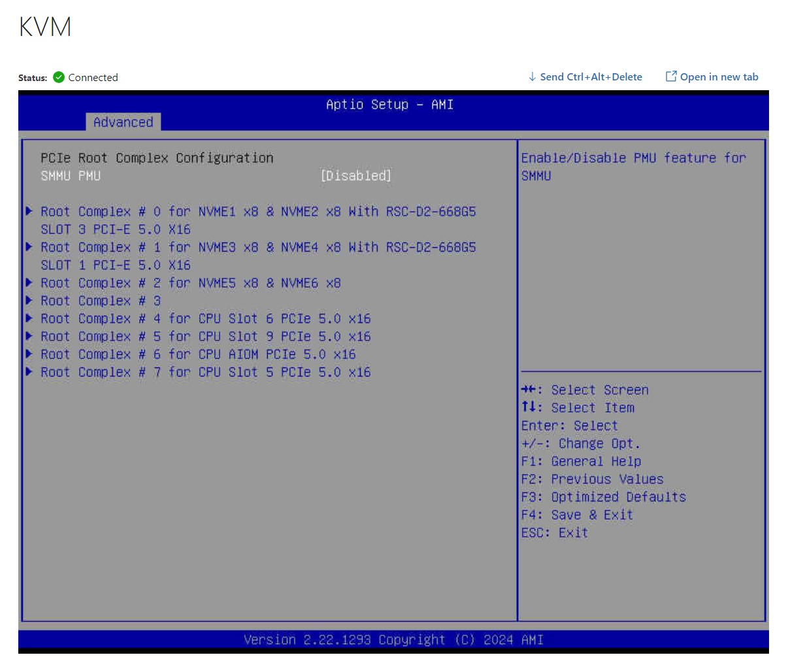Click the arrow beside Root Complex # 1
The image size is (803, 672).
(29, 247)
